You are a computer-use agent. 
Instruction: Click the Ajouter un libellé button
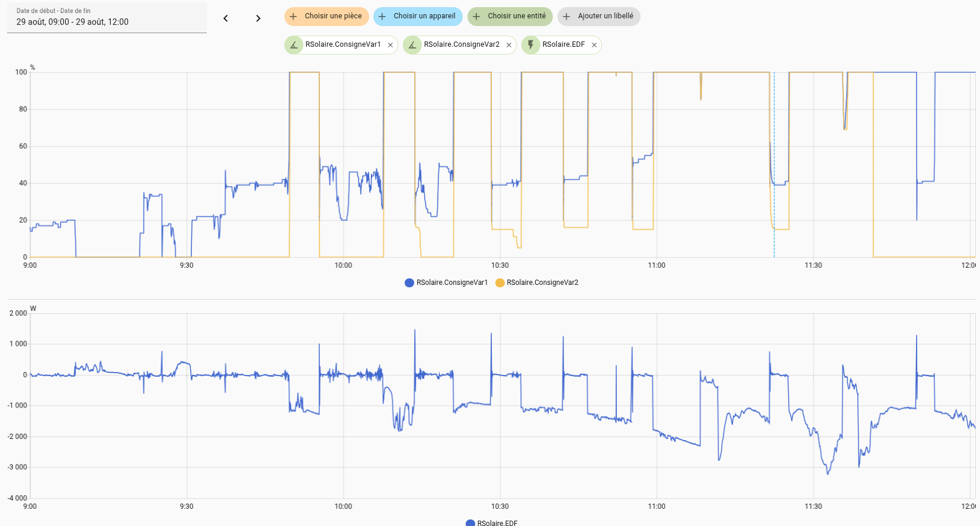(598, 17)
